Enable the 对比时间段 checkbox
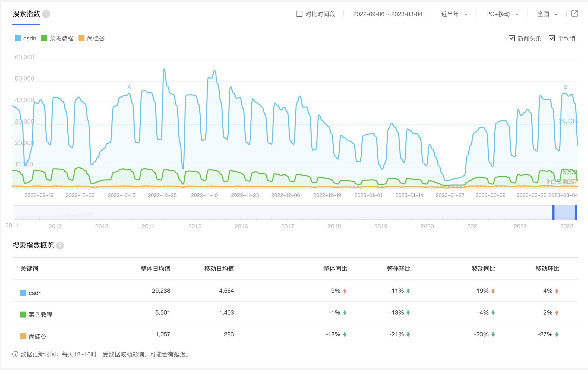 [x=299, y=14]
